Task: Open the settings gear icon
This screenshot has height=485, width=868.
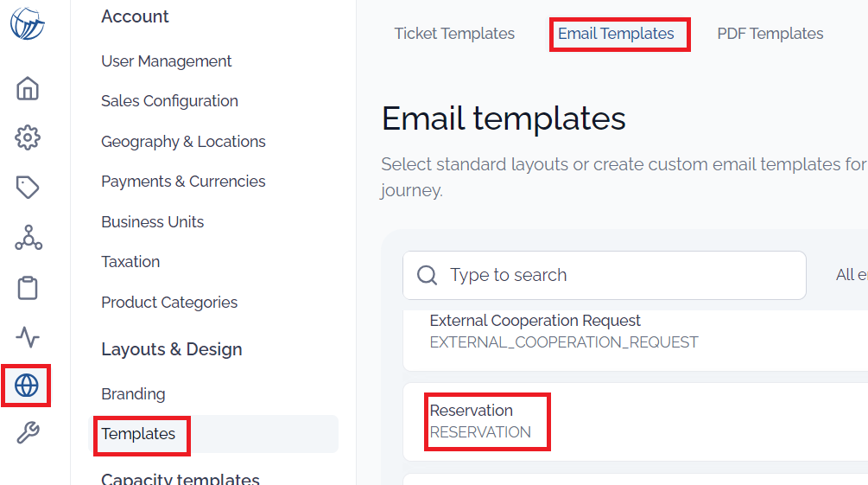Action: 27,137
